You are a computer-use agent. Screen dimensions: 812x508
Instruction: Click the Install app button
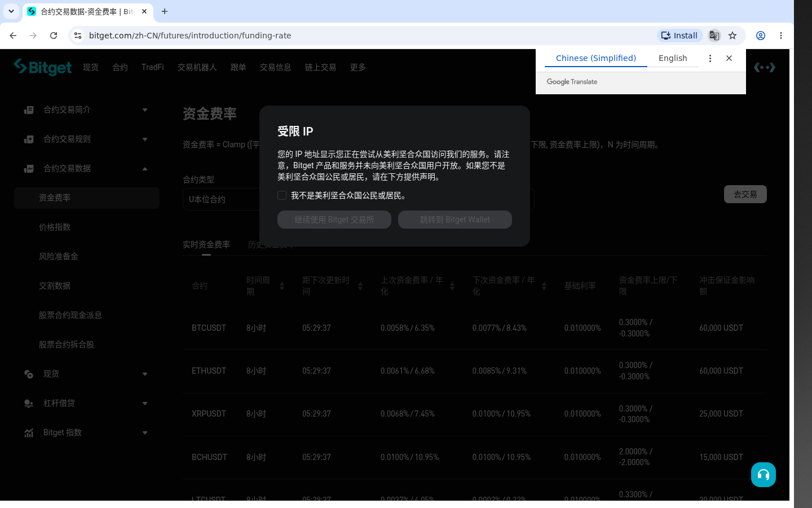[680, 36]
